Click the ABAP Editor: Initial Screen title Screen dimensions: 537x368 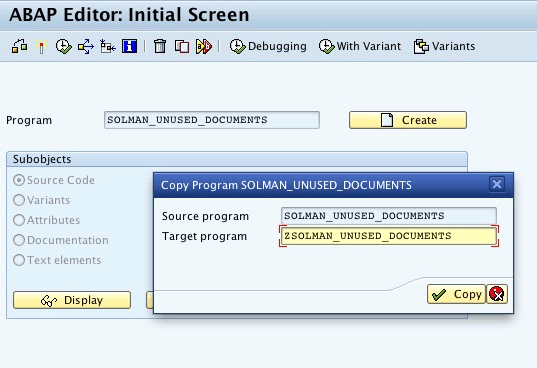129,15
